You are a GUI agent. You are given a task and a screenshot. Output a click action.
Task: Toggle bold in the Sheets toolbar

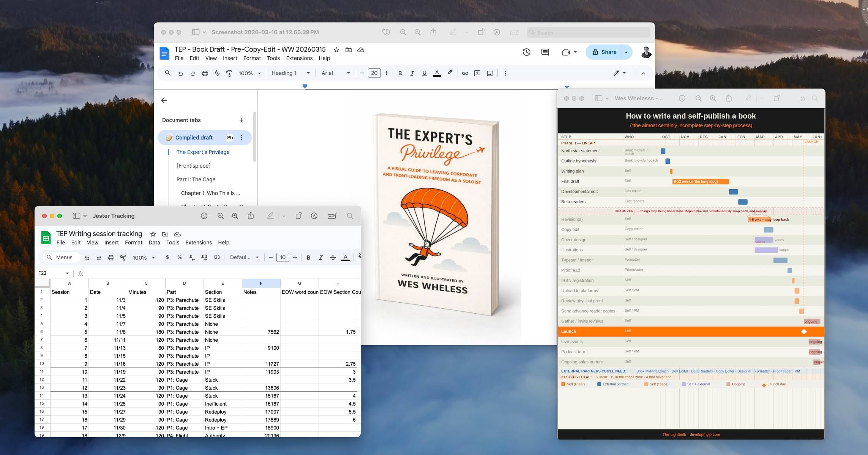click(x=308, y=258)
